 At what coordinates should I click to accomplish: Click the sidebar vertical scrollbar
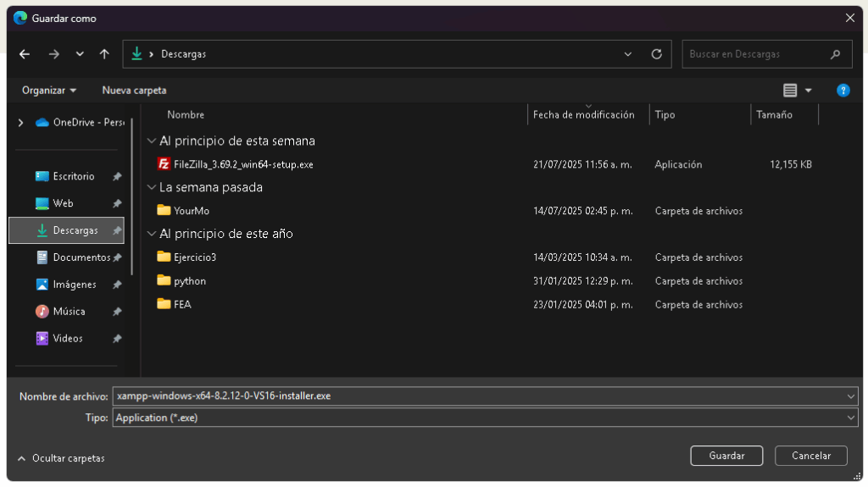[x=131, y=196]
